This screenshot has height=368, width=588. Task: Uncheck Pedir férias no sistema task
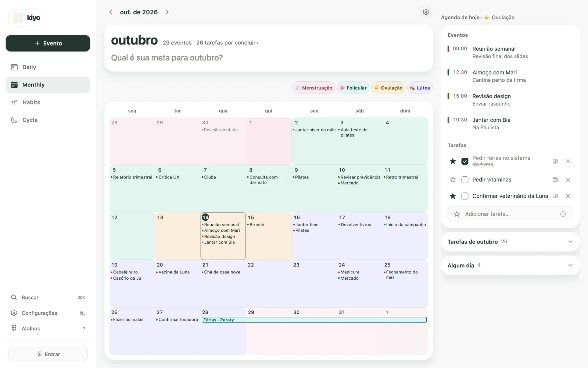(465, 161)
